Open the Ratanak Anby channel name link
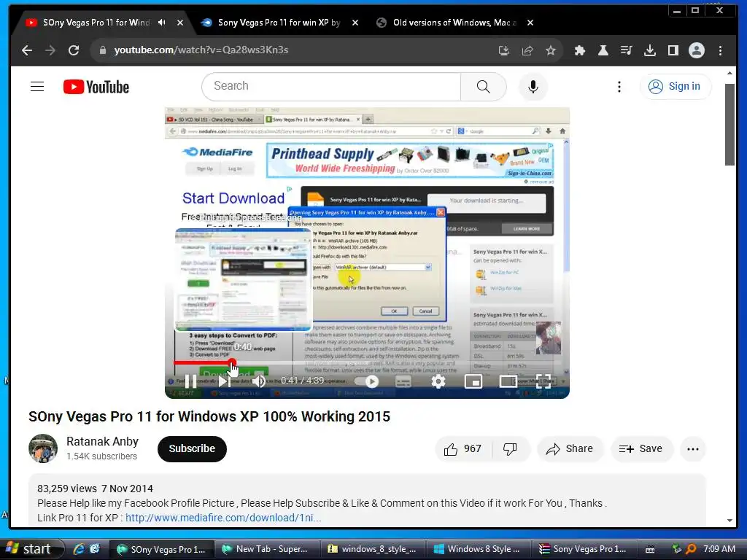 click(102, 441)
